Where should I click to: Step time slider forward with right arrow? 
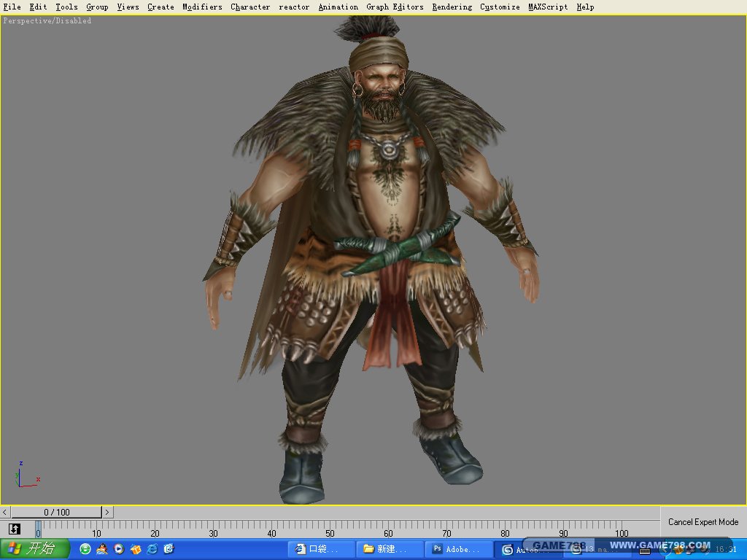[x=107, y=513]
